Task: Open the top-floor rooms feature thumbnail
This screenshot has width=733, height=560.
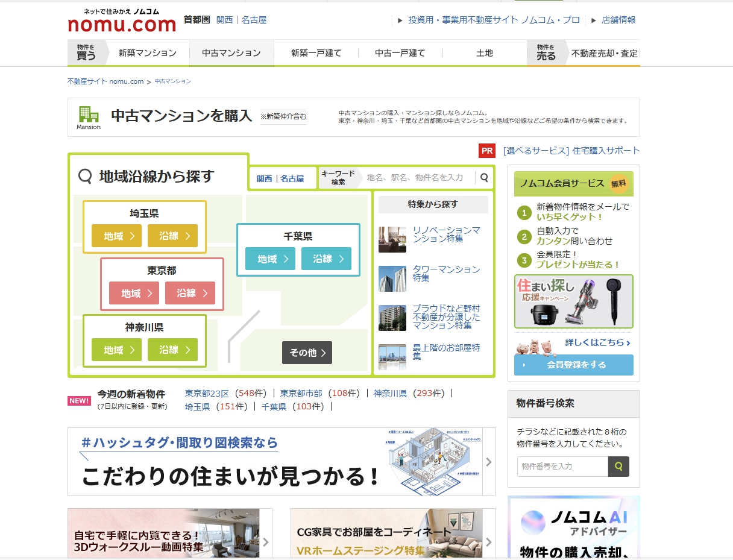Action: [x=392, y=357]
